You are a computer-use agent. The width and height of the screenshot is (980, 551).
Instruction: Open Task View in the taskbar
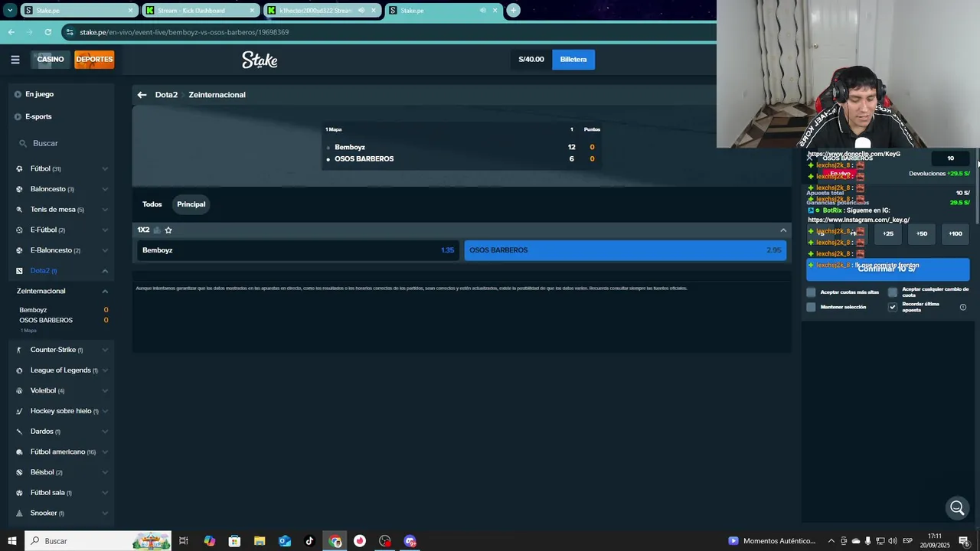[x=184, y=541]
